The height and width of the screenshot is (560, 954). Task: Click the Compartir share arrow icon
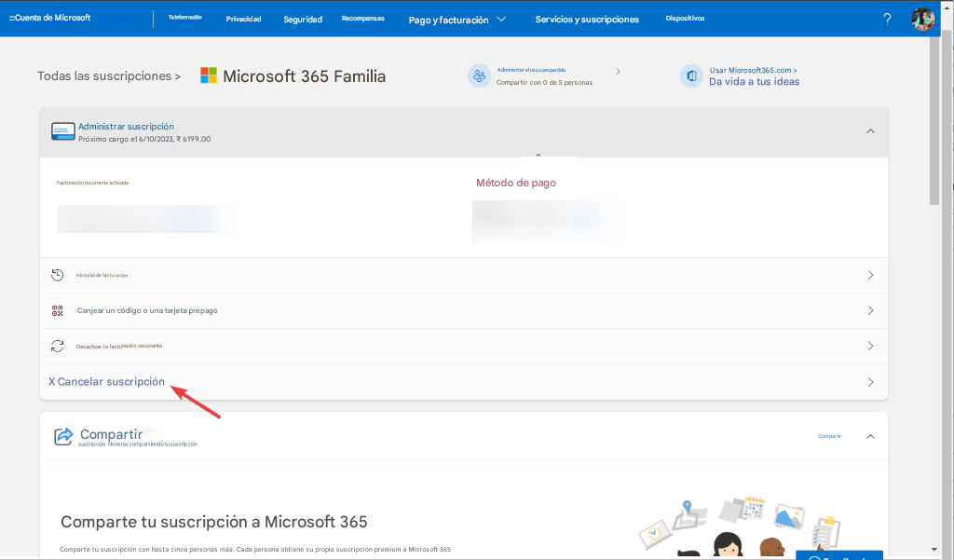point(63,436)
